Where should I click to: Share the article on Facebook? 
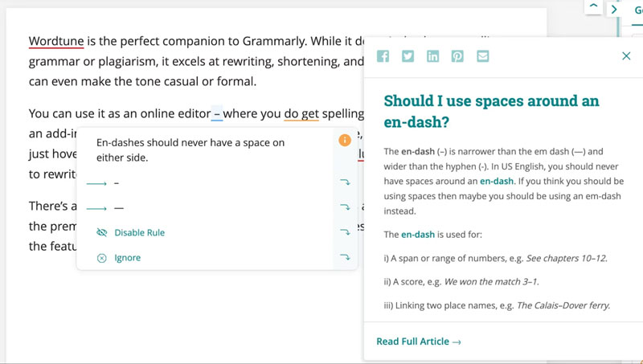click(x=383, y=55)
